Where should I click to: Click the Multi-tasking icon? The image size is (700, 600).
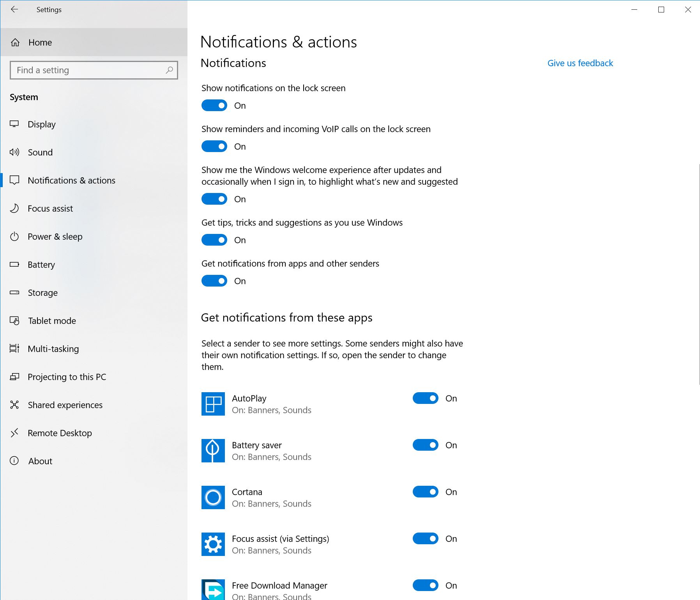[14, 349]
